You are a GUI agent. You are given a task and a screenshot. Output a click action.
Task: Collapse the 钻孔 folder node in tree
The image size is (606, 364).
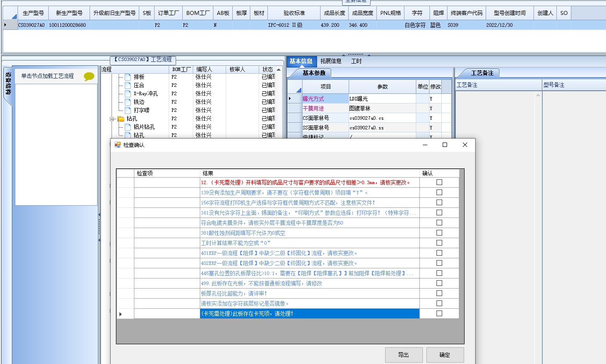click(112, 119)
